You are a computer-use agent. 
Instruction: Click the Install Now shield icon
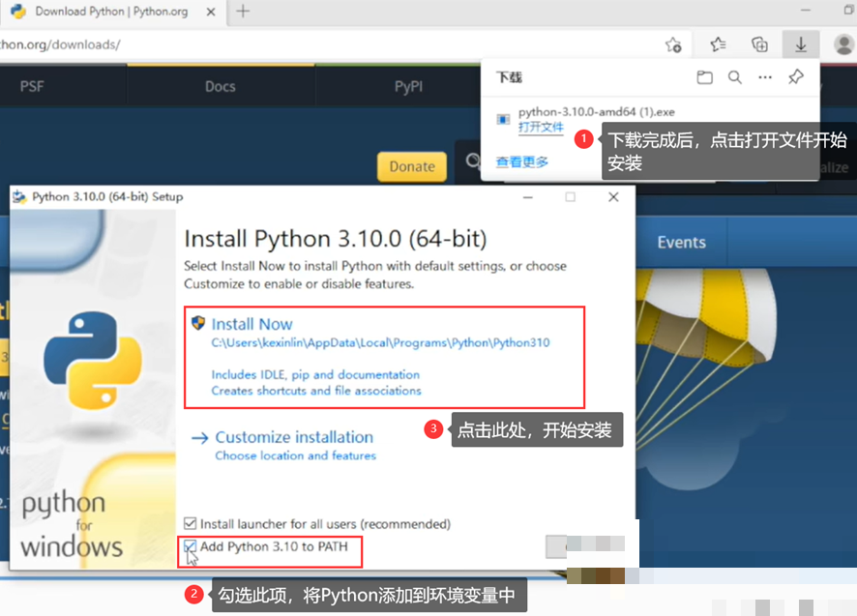coord(198,322)
